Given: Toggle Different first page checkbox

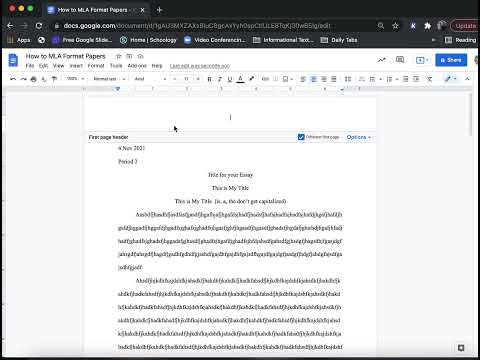Looking at the screenshot, I should click(301, 137).
